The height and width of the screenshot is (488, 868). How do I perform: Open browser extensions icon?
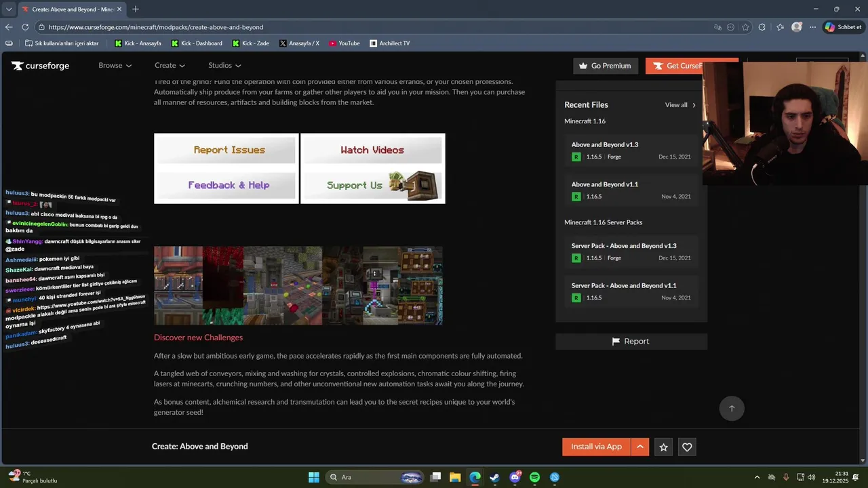pyautogui.click(x=762, y=27)
